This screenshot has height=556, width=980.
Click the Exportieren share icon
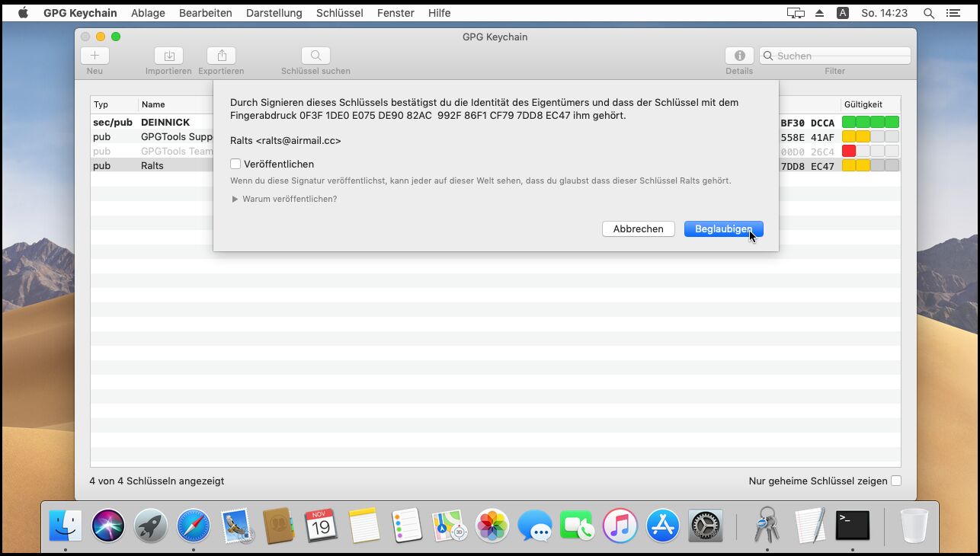coord(221,56)
